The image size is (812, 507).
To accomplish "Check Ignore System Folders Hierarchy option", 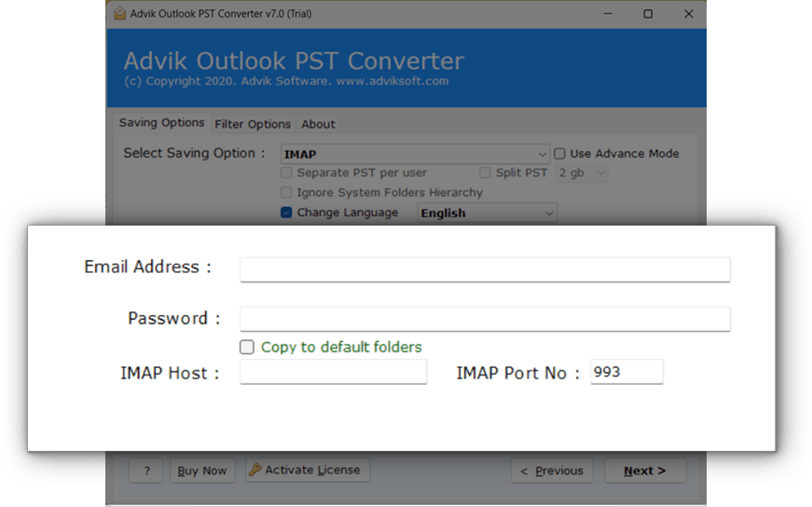I will pos(286,192).
